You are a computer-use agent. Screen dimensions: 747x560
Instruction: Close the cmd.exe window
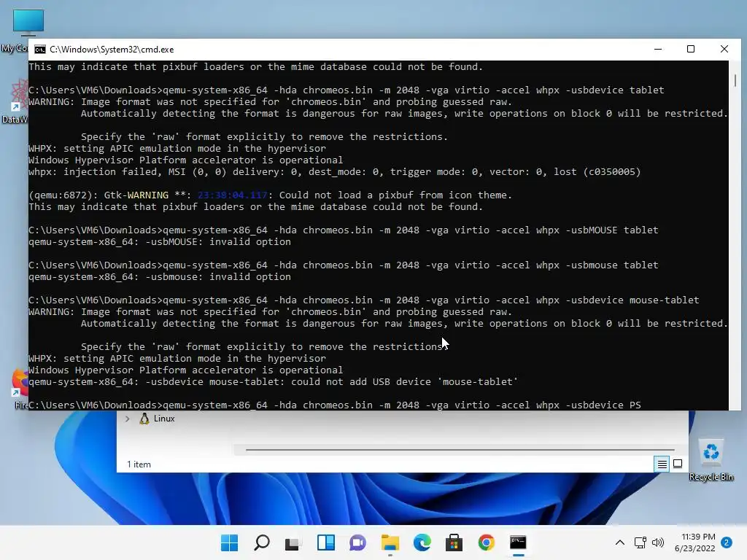(724, 49)
